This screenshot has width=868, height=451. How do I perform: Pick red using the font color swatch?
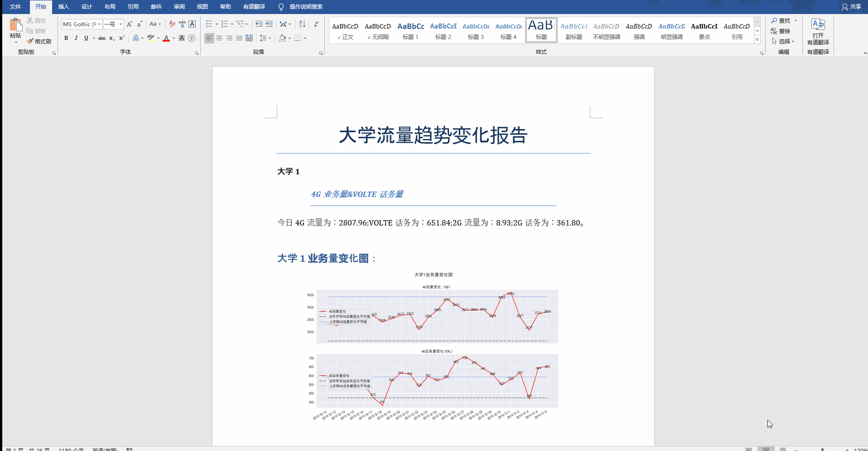166,38
